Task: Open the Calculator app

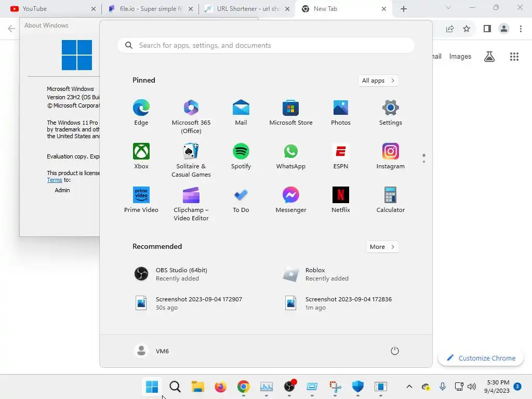Action: tap(391, 200)
